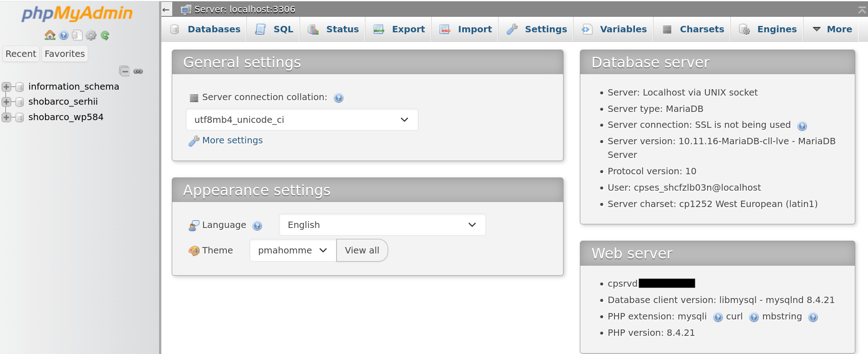Click help icon beside Language label

(257, 226)
